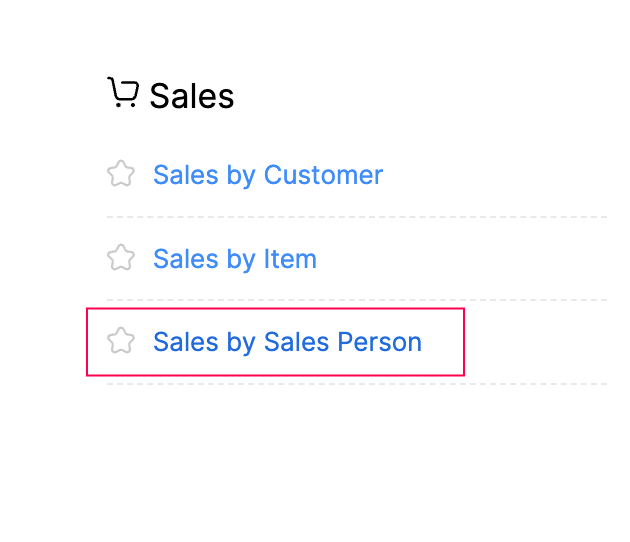Select the Sales category title text
Screen dimensions: 630x542
click(x=191, y=96)
